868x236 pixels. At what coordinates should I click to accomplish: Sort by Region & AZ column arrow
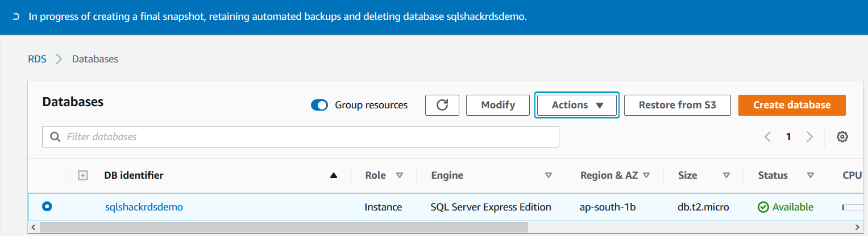coord(646,175)
